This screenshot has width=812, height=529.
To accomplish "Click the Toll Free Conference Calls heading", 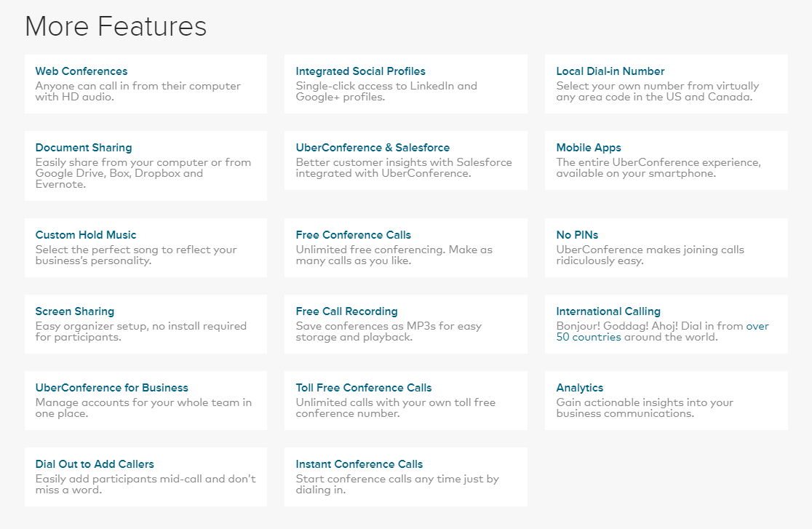I will tap(364, 388).
